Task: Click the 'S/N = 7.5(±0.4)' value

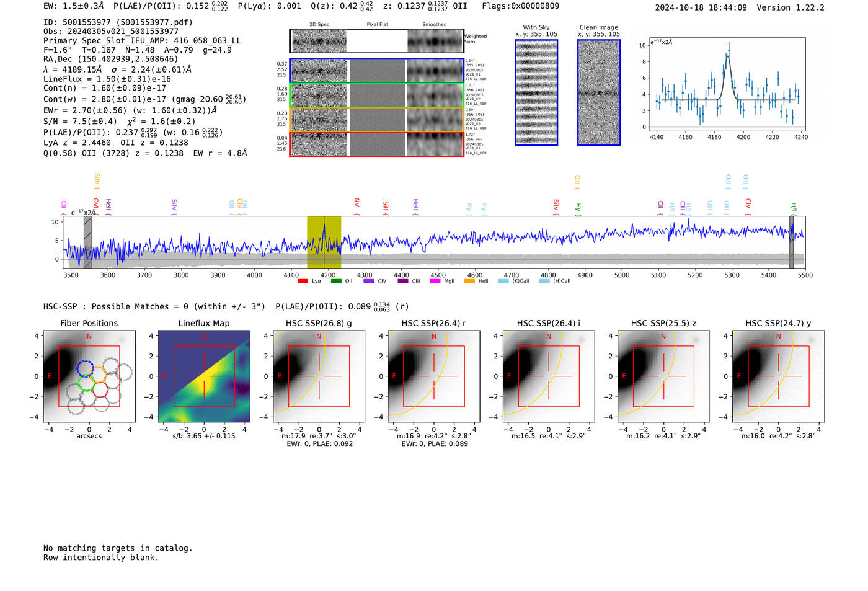Action: 80,122
